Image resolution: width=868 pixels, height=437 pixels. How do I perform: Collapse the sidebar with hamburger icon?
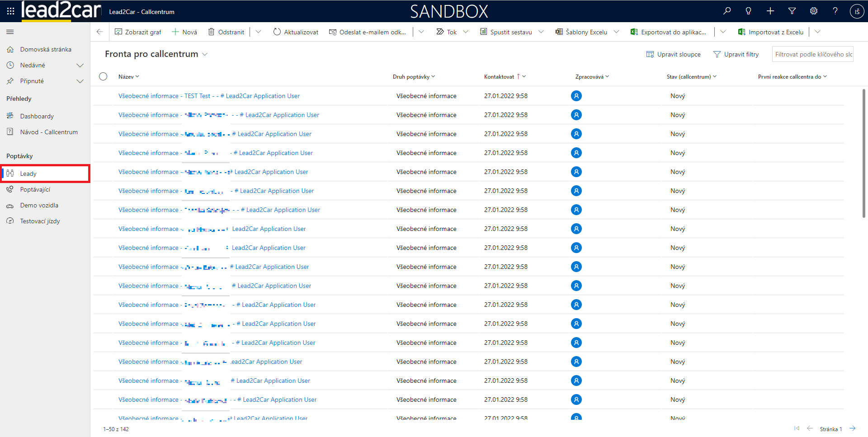pyautogui.click(x=10, y=32)
